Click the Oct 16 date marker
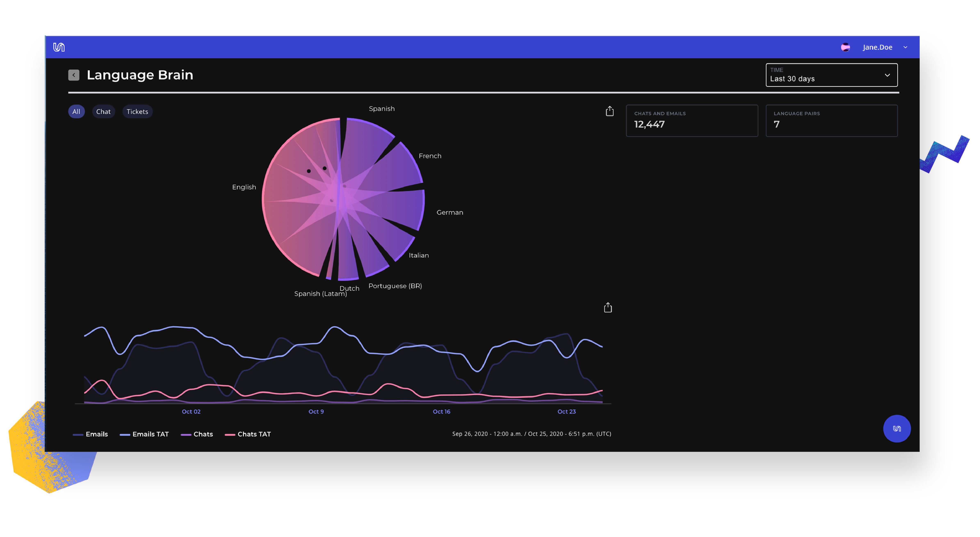Screen dimensions: 980x537 [x=441, y=411]
